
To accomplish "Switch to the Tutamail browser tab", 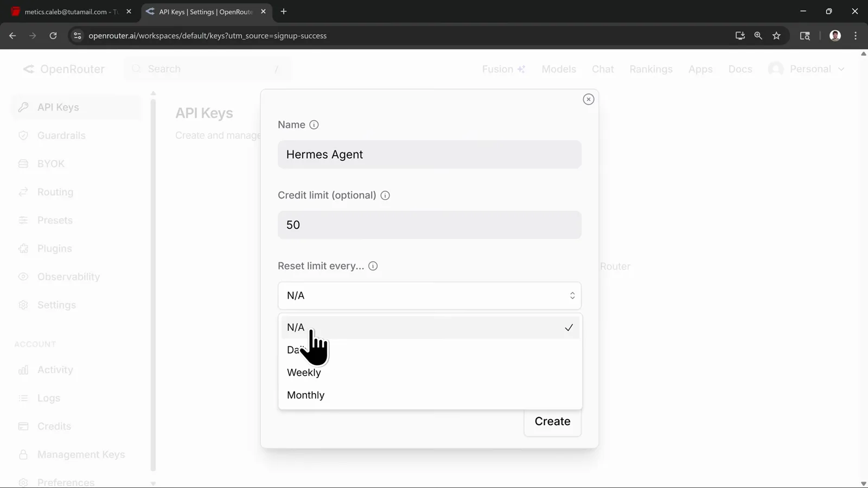I will [x=71, y=11].
